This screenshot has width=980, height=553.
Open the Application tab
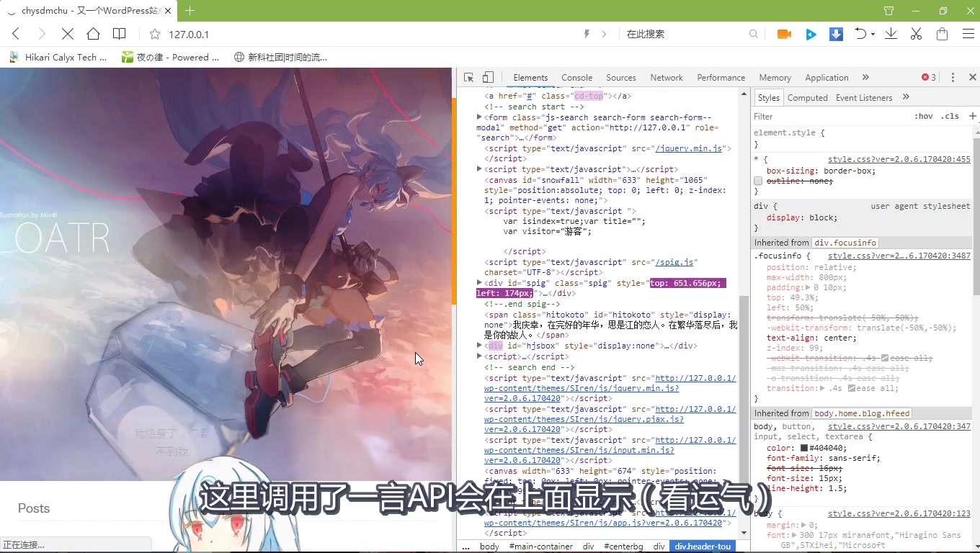827,77
